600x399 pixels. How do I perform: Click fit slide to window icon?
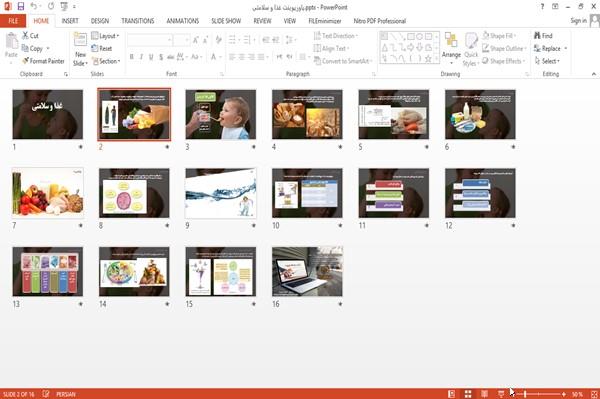[594, 394]
